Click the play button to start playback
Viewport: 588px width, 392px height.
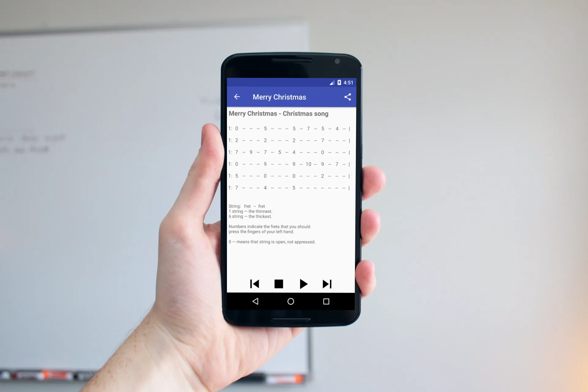(x=303, y=284)
